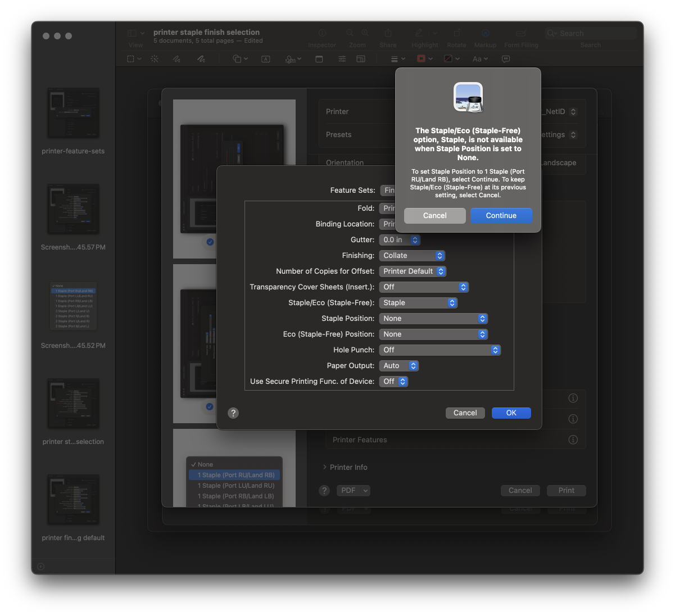This screenshot has width=675, height=616.
Task: Select the Instant Alpha tool
Action: pos(155,58)
